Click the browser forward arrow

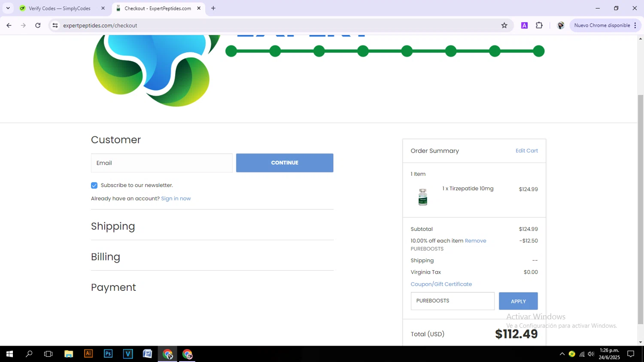point(23,25)
